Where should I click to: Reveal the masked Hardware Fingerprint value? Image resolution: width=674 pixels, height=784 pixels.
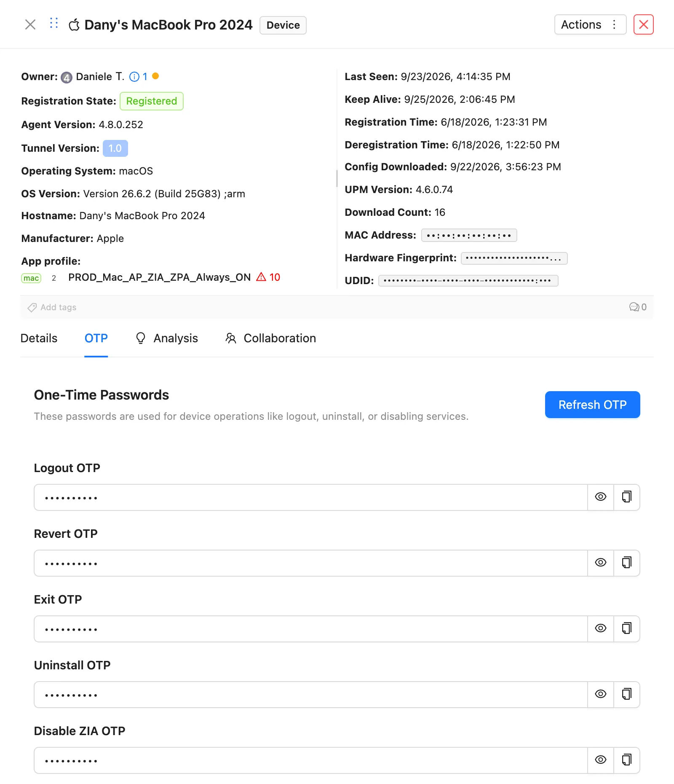click(514, 258)
